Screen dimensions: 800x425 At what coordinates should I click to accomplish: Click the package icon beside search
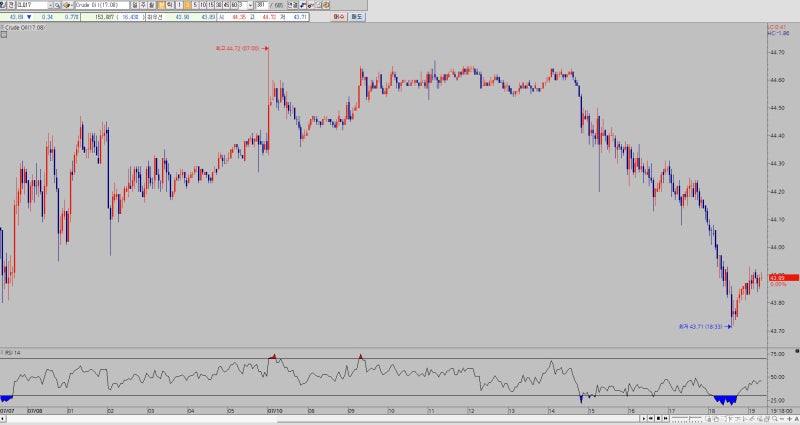point(67,5)
